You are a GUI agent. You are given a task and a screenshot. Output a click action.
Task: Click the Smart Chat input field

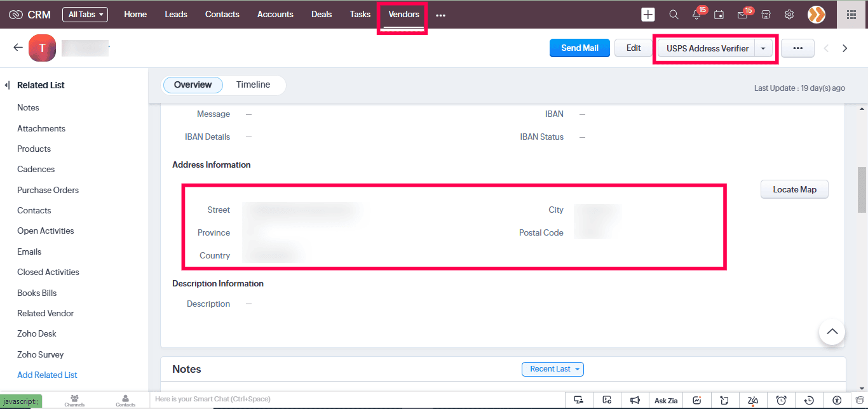(x=356, y=399)
